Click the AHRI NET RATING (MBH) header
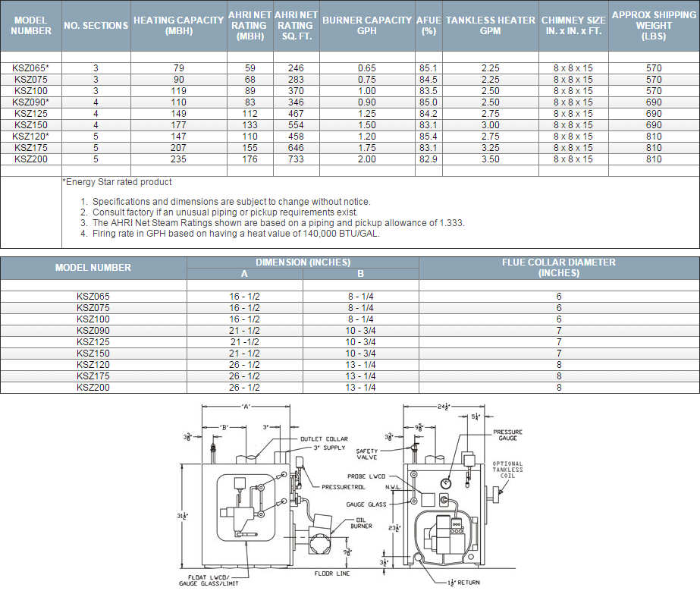This screenshot has height=594, width=700. (250, 26)
